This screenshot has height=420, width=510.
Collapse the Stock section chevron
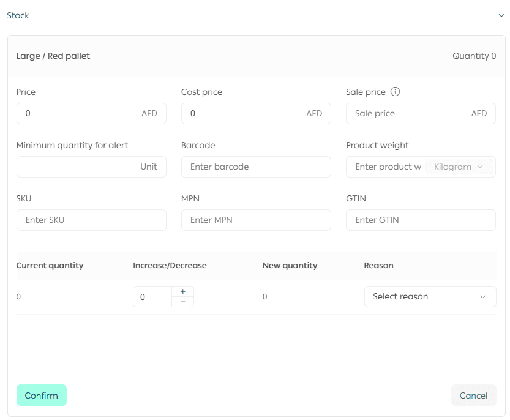[501, 16]
